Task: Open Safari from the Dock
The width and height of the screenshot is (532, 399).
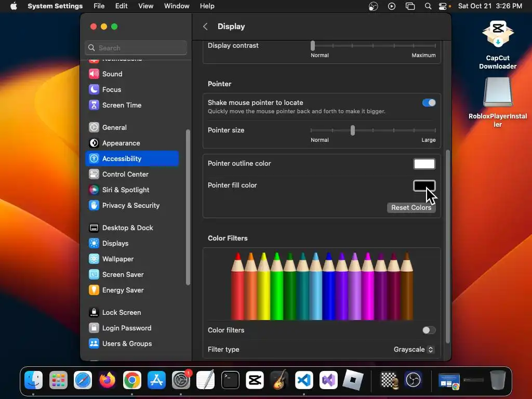Action: 83,380
